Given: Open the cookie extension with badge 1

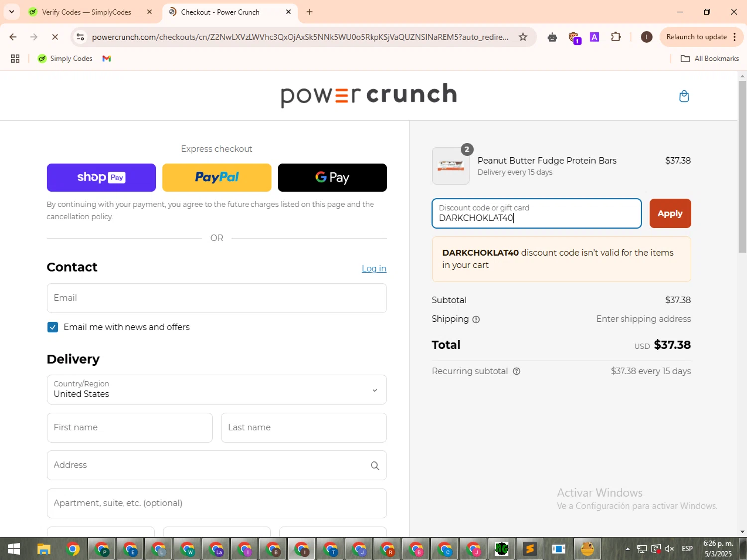Looking at the screenshot, I should 574,38.
